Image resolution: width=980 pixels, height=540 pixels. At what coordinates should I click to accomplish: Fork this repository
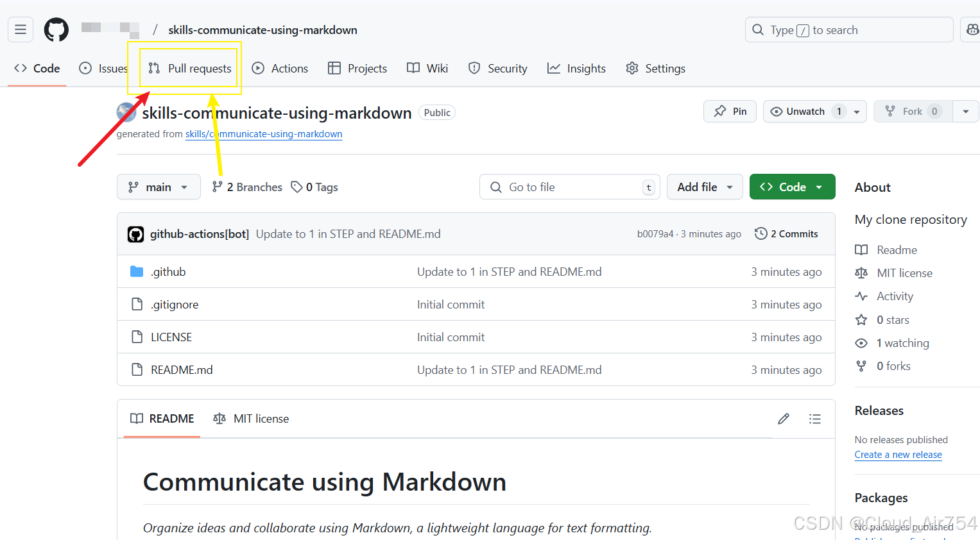point(913,112)
